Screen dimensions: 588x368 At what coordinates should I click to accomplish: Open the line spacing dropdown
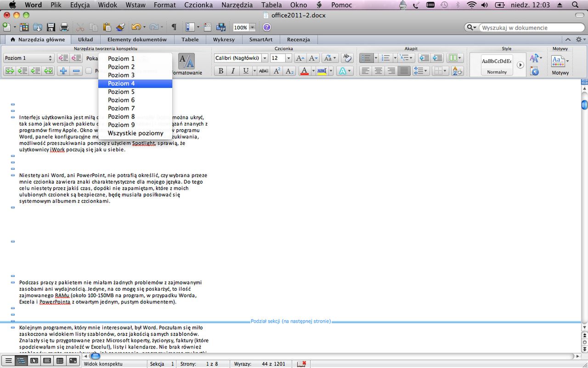pos(420,71)
